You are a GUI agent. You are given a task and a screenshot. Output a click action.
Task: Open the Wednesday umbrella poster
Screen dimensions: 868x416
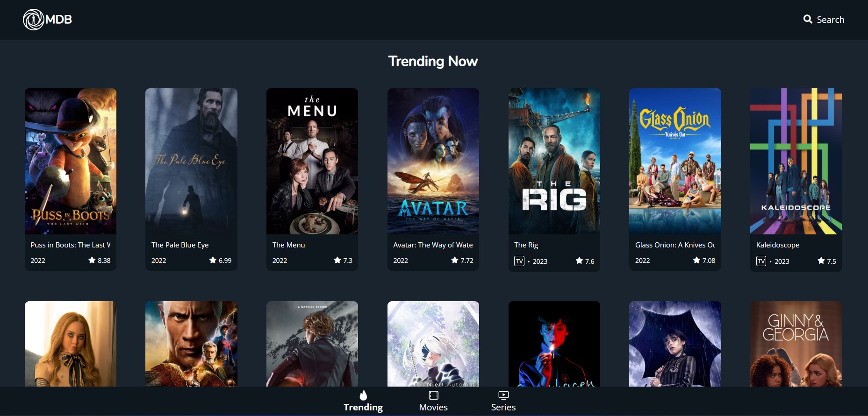[675, 344]
